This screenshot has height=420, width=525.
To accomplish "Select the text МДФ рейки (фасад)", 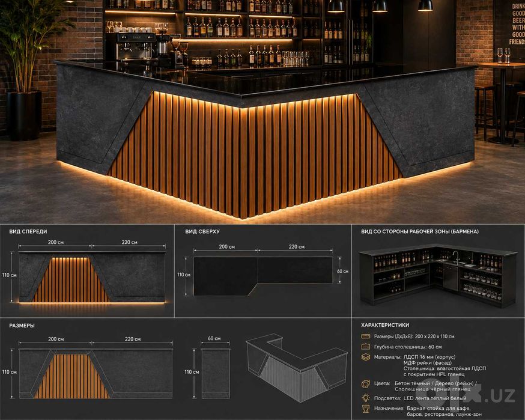I will pos(428,363).
